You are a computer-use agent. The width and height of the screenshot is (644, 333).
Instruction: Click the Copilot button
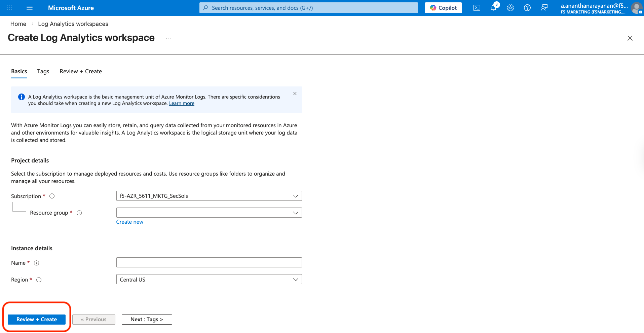click(x=443, y=8)
